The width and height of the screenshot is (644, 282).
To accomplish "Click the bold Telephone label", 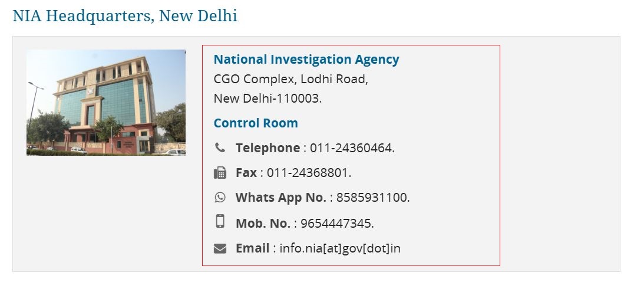I will coord(267,148).
